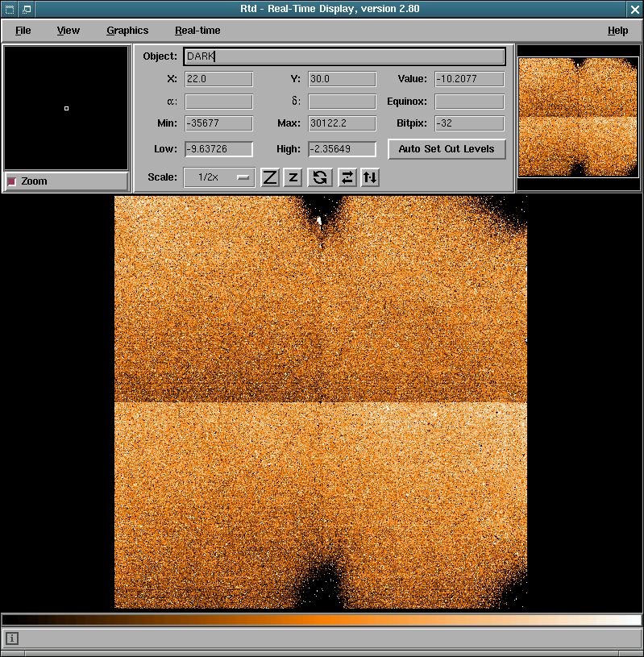Click the Low cut level field
This screenshot has height=657, width=644.
coord(218,149)
